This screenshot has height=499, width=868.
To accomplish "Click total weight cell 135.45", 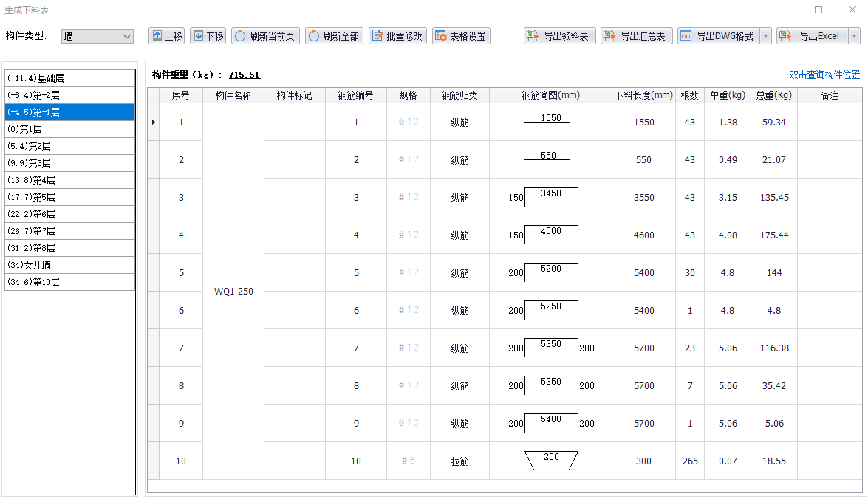I will coord(774,197).
